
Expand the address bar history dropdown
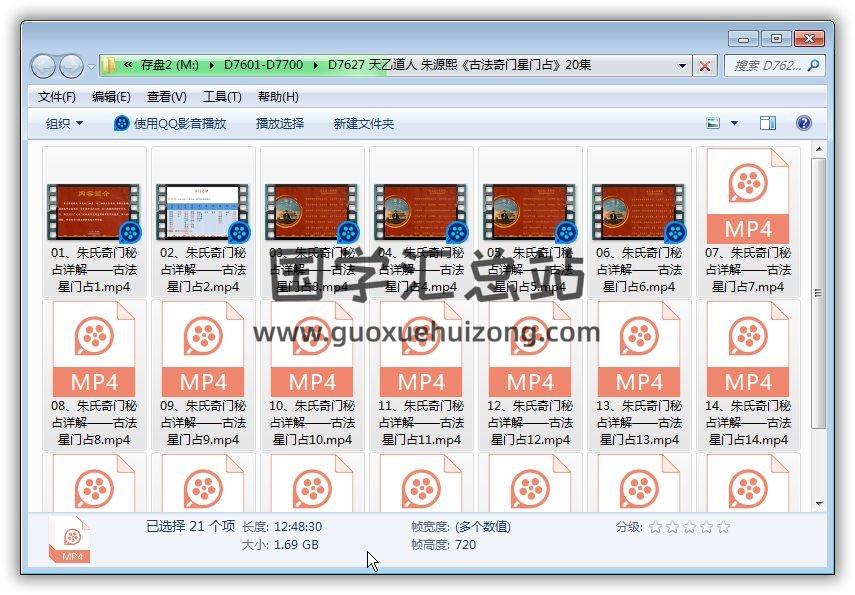[x=683, y=66]
